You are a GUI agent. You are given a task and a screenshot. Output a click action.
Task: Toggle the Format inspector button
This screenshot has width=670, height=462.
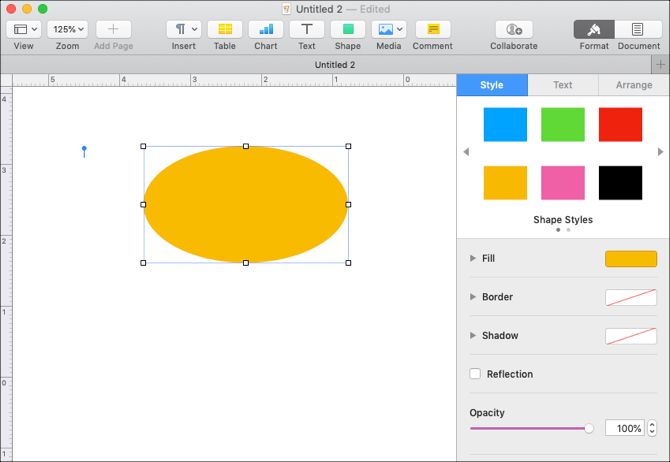pyautogui.click(x=594, y=29)
